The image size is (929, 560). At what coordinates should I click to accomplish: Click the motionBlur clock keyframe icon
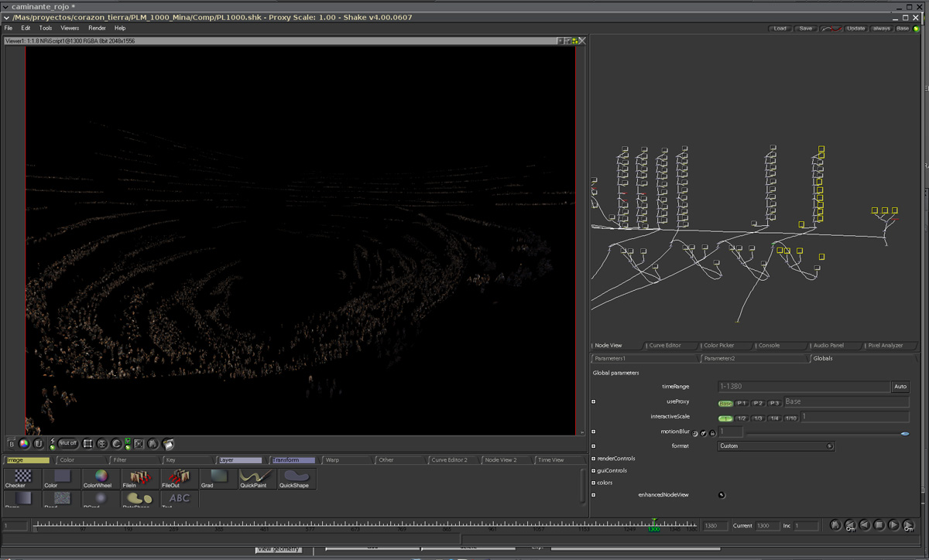[695, 433]
